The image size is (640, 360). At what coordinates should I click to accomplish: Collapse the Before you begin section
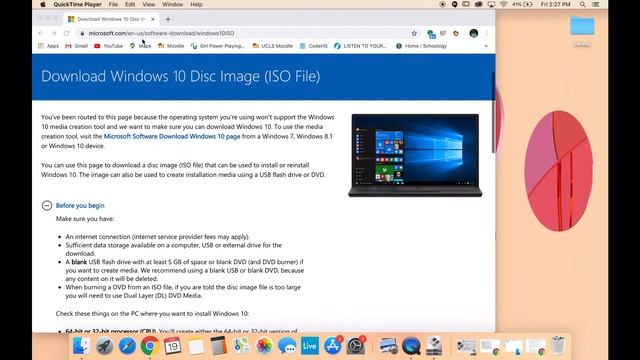pyautogui.click(x=47, y=205)
